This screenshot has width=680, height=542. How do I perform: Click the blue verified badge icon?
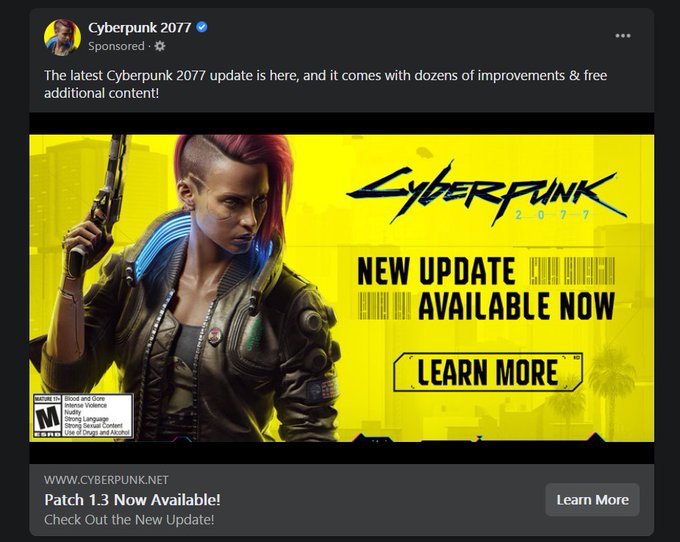click(x=202, y=27)
